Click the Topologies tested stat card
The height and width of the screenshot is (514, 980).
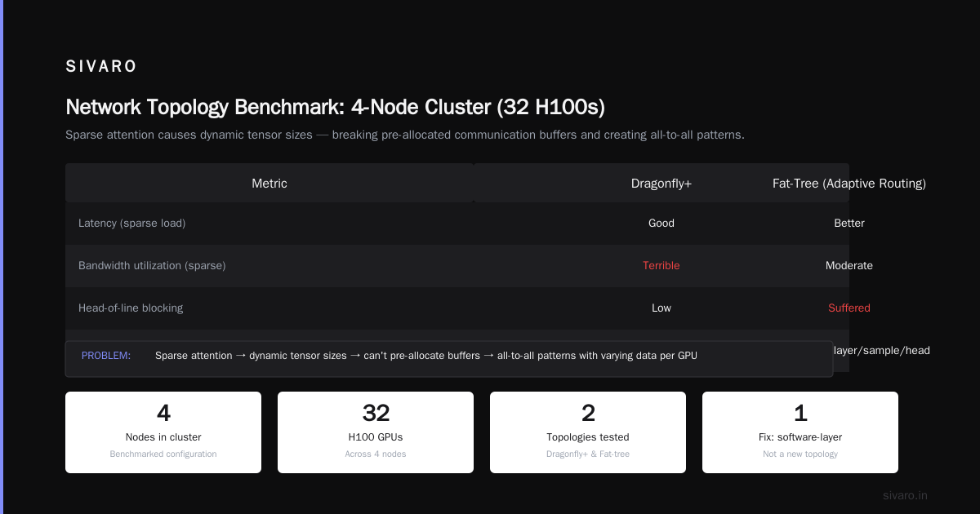(588, 432)
